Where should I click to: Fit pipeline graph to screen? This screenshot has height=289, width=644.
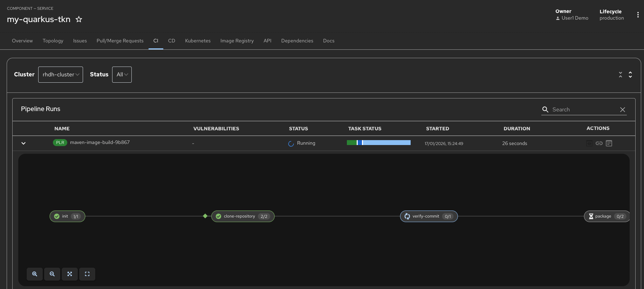pos(70,274)
